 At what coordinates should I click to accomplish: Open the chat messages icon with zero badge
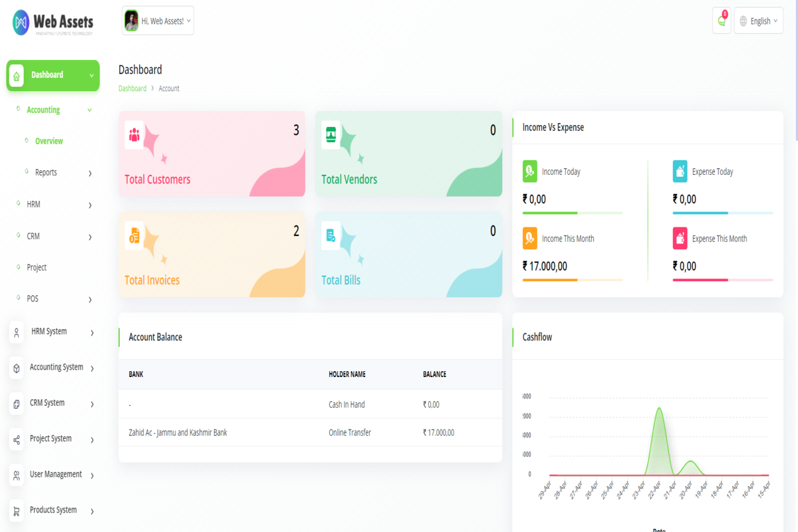click(x=721, y=21)
